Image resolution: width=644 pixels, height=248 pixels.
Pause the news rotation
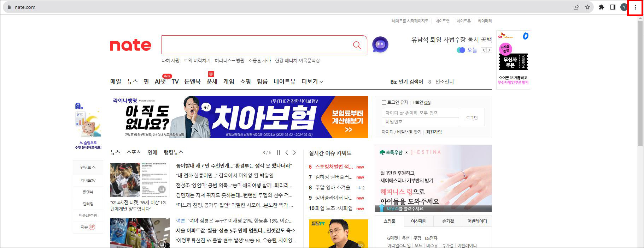pyautogui.click(x=279, y=153)
